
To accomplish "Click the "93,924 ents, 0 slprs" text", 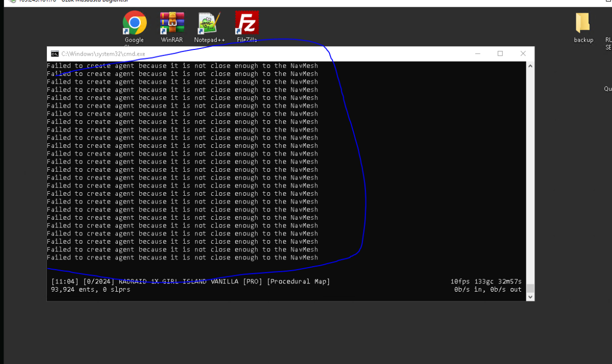I will point(91,290).
